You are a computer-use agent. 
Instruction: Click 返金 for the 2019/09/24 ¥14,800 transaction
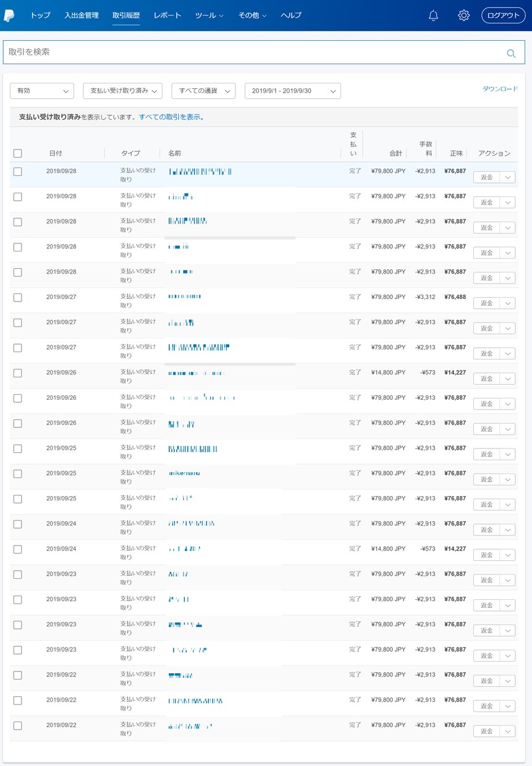pyautogui.click(x=486, y=555)
